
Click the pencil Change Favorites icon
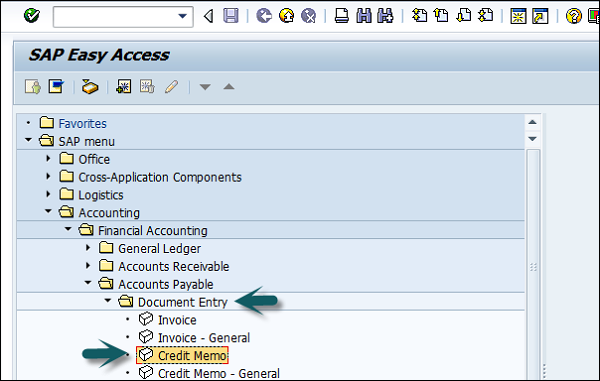[171, 86]
